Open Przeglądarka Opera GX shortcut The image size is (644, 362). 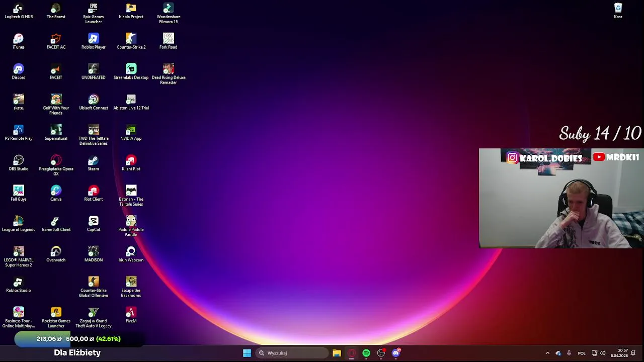coord(56,165)
